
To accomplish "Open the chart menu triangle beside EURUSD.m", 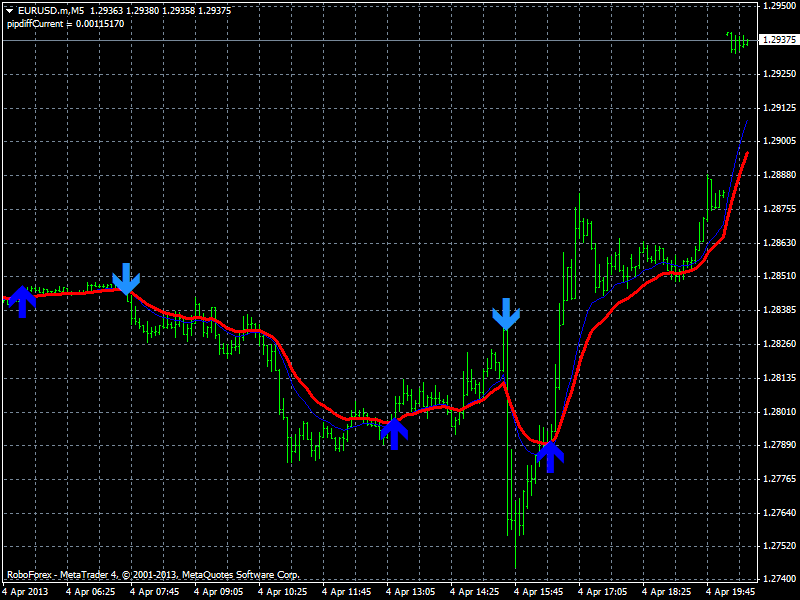I will tap(10, 10).
